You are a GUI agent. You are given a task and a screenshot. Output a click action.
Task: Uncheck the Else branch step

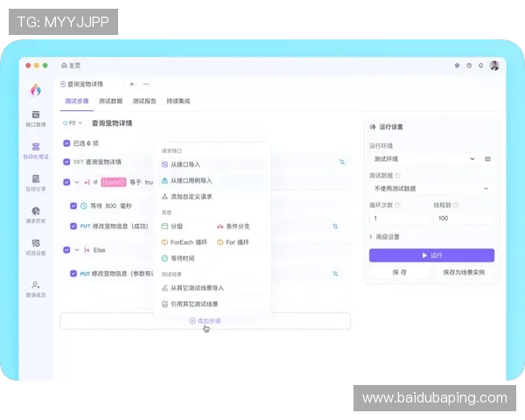66,250
